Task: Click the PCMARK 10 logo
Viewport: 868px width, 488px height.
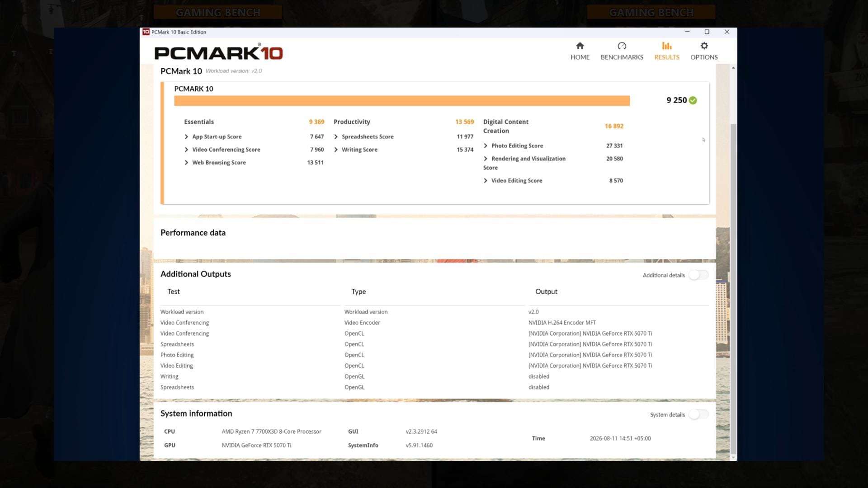Action: [218, 52]
